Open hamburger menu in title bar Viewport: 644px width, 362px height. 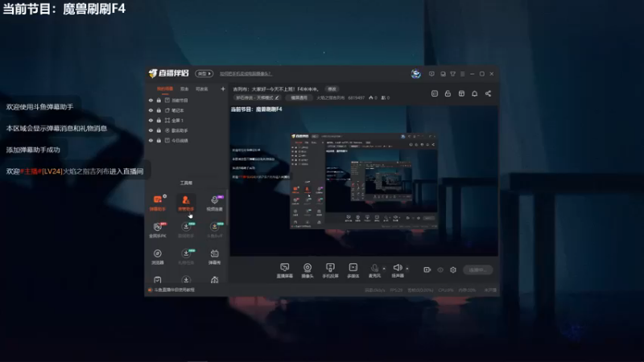(462, 74)
